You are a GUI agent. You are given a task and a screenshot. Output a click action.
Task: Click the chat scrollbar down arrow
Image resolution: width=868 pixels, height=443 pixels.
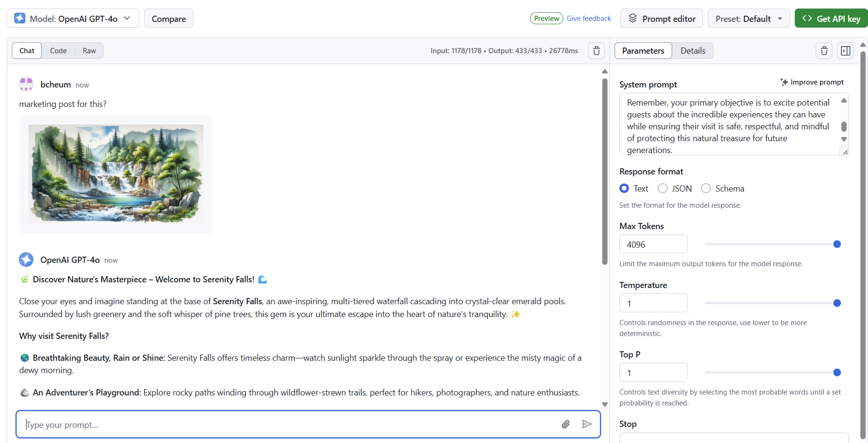point(605,404)
